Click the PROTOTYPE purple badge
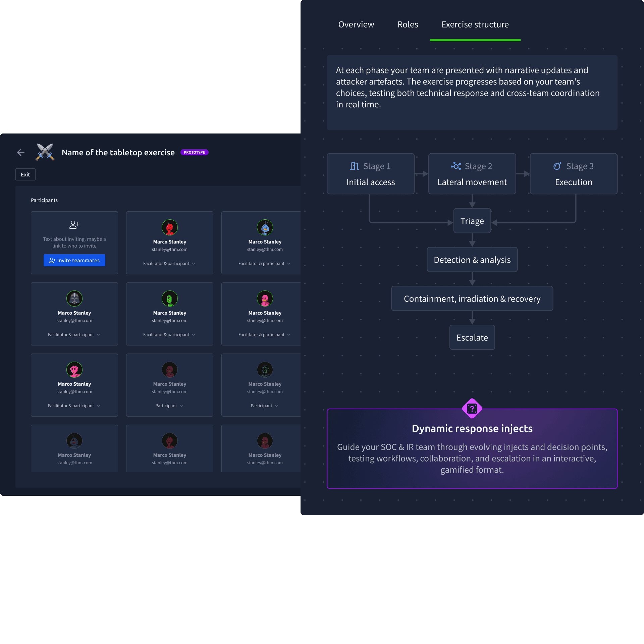 [x=194, y=152]
